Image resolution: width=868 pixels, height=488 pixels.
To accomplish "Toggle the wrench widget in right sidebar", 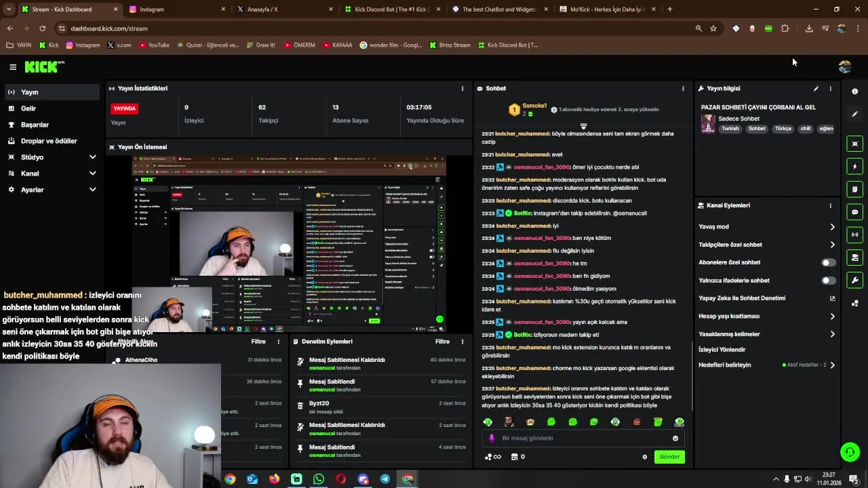I will point(854,280).
